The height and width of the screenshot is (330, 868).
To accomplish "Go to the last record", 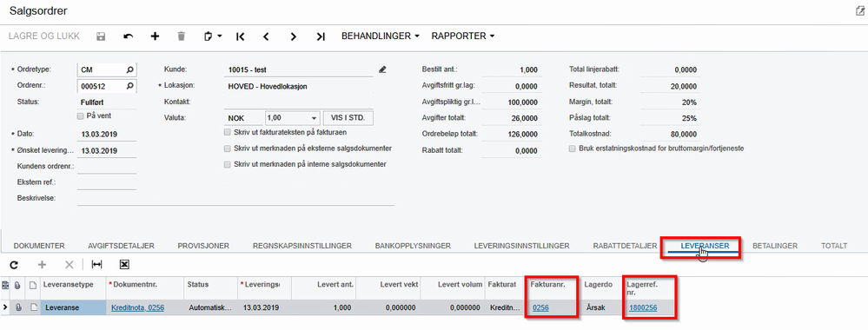I will coord(321,36).
